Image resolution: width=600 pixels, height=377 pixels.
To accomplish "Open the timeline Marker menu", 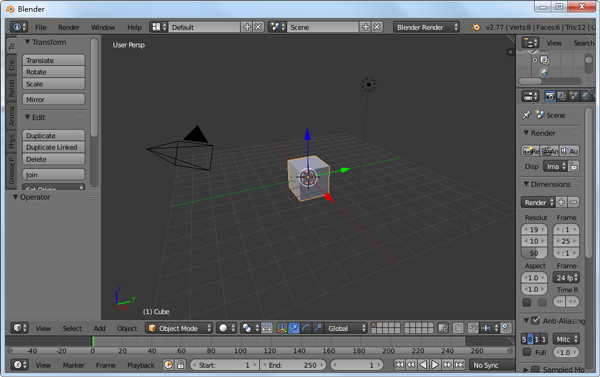I will tap(73, 365).
